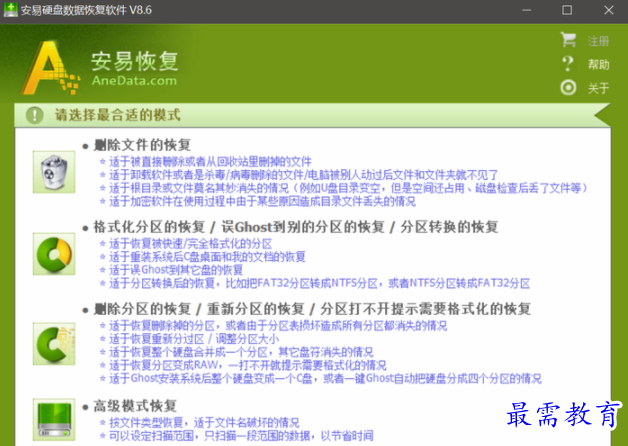Click the app icon in title bar

click(10, 10)
